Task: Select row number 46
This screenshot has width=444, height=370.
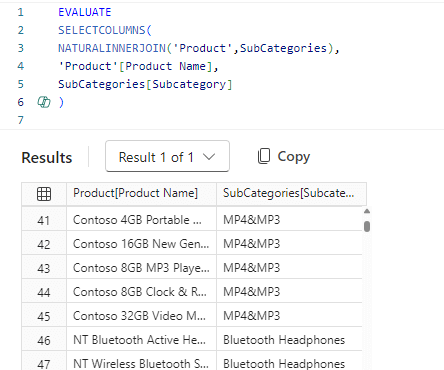Action: point(44,340)
